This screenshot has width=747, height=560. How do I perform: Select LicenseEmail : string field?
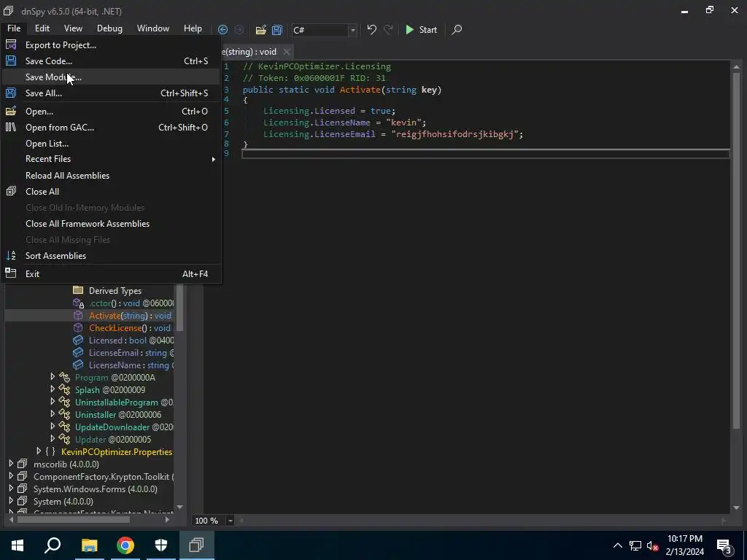131,353
